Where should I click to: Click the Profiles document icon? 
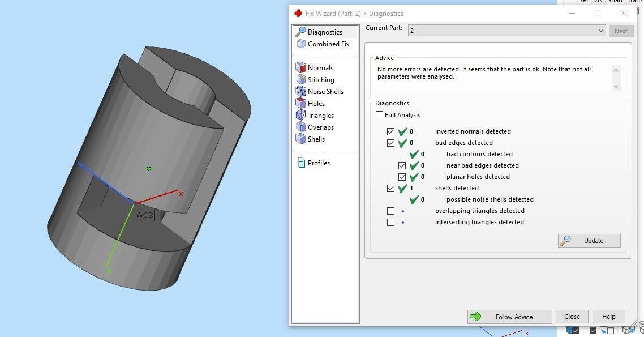[301, 163]
